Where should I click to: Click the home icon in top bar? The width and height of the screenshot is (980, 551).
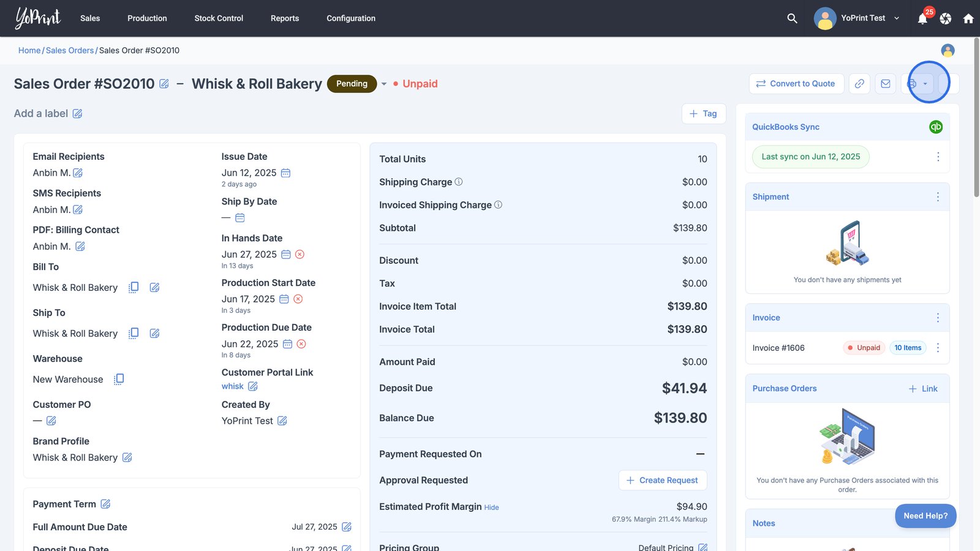tap(968, 18)
